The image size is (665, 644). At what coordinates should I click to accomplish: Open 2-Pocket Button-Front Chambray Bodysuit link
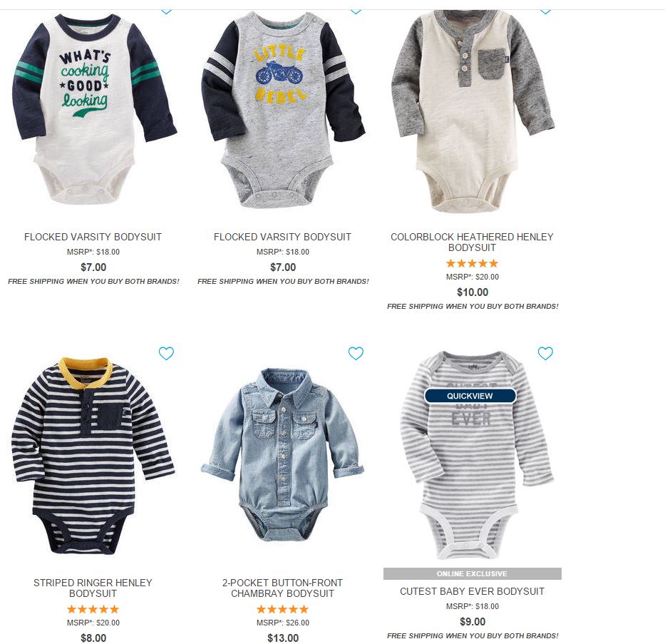[282, 588]
